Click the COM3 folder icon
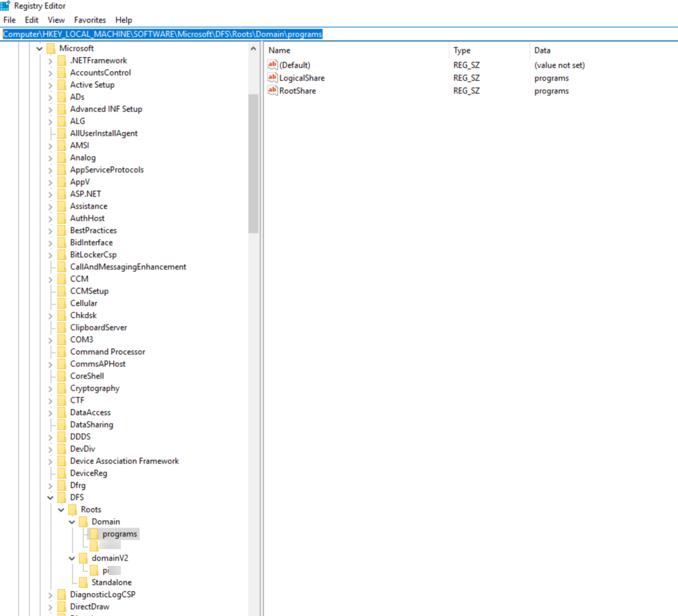The image size is (678, 616). tap(62, 340)
